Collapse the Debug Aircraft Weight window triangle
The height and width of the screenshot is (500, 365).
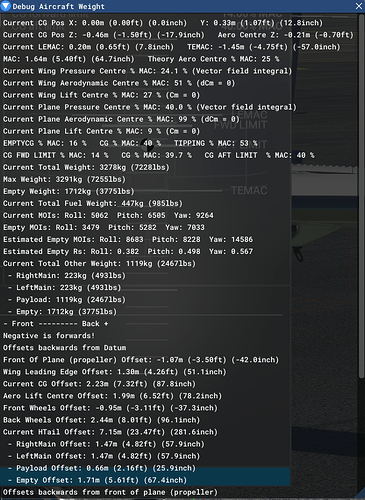tap(6, 6)
